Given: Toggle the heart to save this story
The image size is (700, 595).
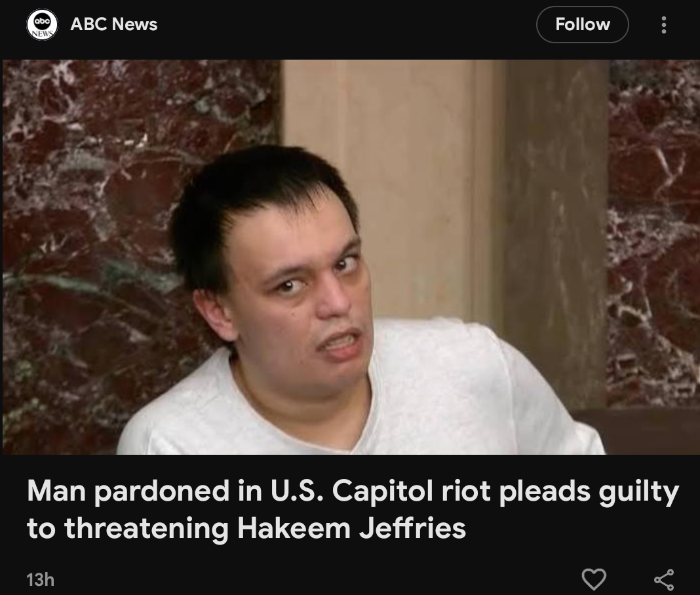Looking at the screenshot, I should [x=594, y=579].
